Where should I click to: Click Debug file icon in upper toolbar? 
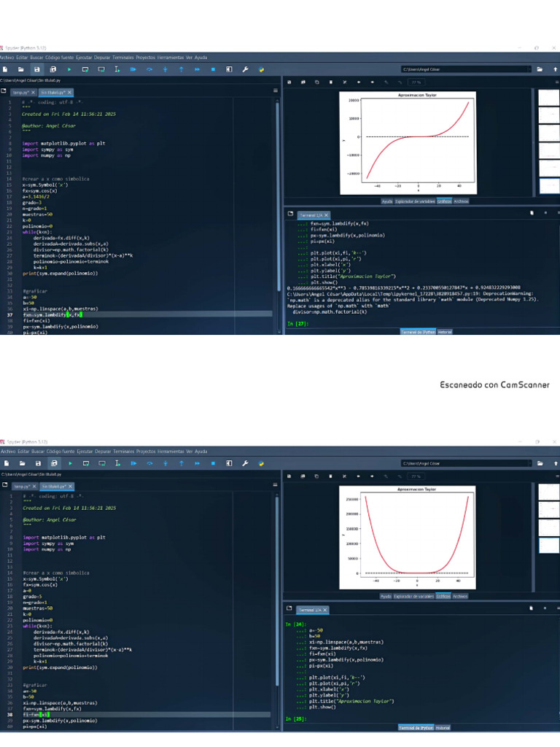point(133,69)
